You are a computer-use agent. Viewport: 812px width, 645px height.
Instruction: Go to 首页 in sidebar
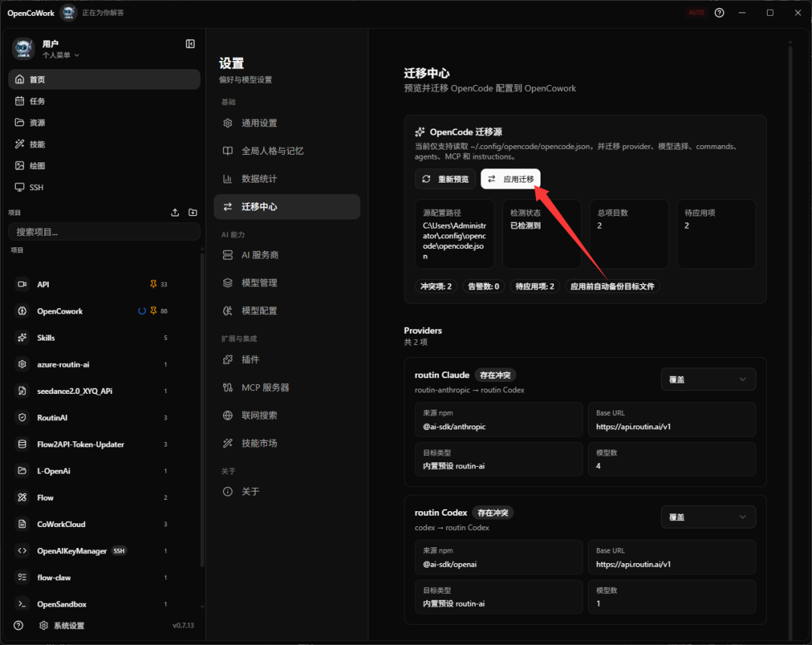point(104,79)
